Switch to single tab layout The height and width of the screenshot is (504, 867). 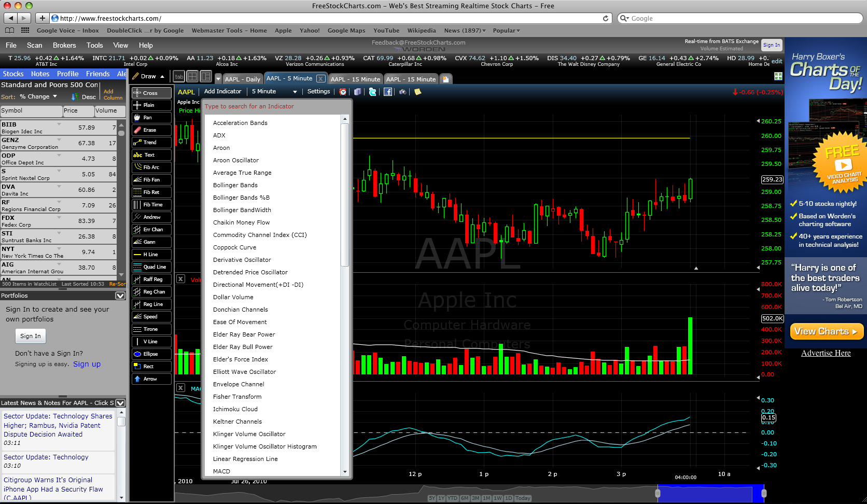click(179, 77)
